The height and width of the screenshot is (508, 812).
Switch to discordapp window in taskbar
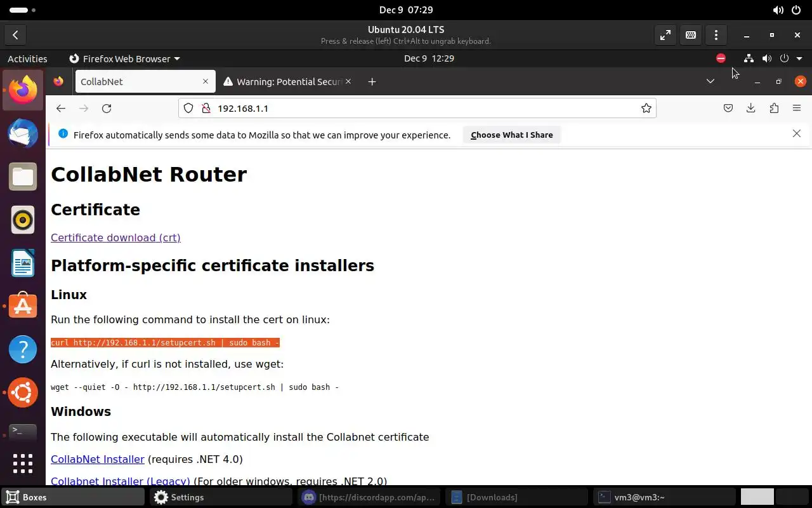pyautogui.click(x=370, y=497)
